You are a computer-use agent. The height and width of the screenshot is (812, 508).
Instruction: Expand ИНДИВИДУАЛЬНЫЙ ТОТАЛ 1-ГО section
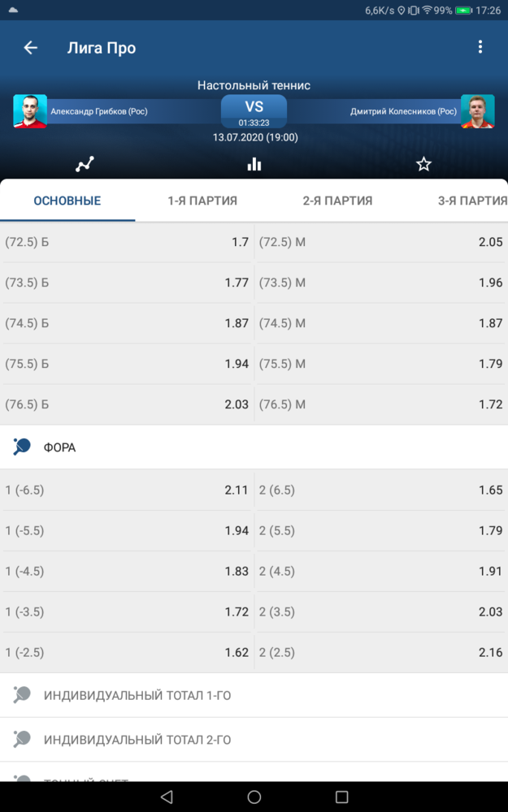[254, 695]
